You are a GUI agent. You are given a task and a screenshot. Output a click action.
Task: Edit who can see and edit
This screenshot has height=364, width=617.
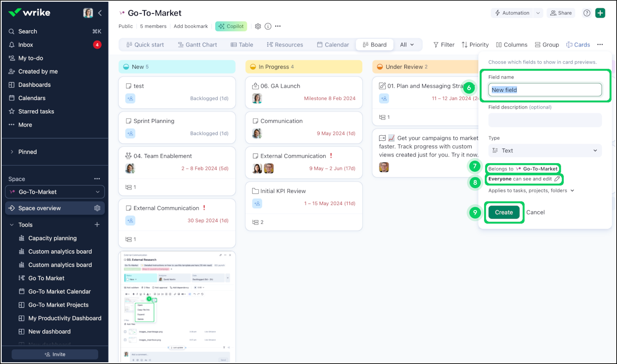[557, 179]
